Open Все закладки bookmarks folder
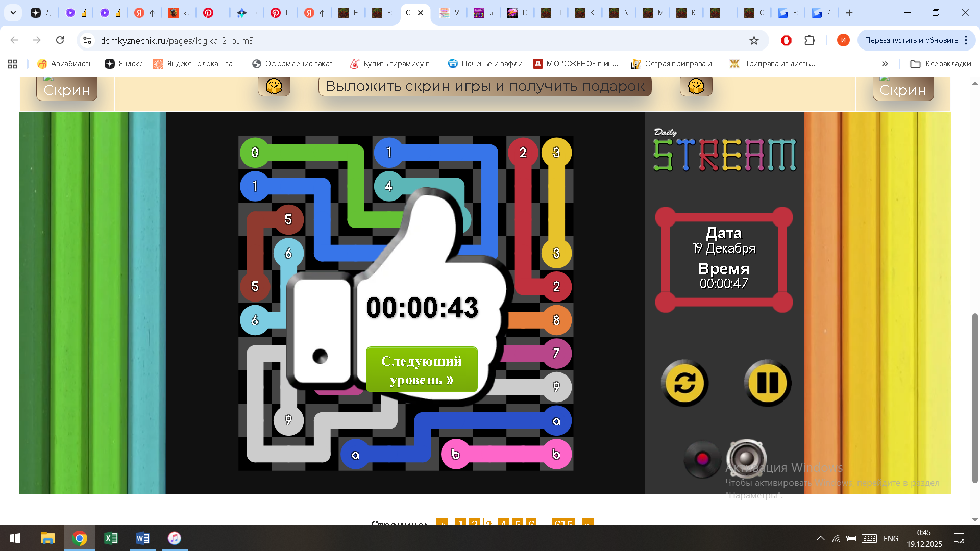 pos(940,64)
